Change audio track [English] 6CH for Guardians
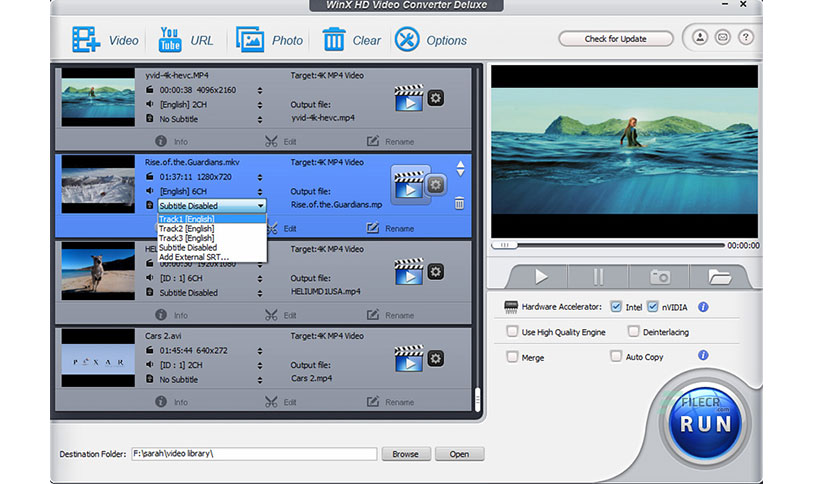This screenshot has width=836, height=484. 260,191
